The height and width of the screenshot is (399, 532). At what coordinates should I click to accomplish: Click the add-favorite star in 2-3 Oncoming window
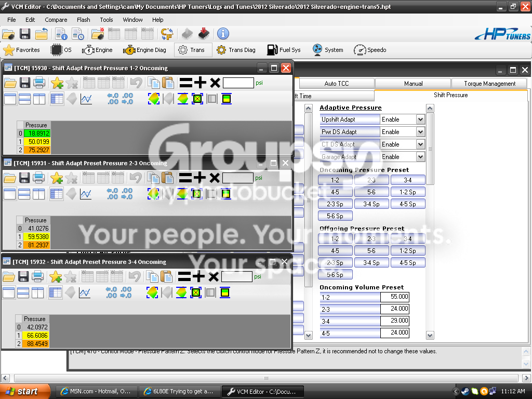point(57,178)
